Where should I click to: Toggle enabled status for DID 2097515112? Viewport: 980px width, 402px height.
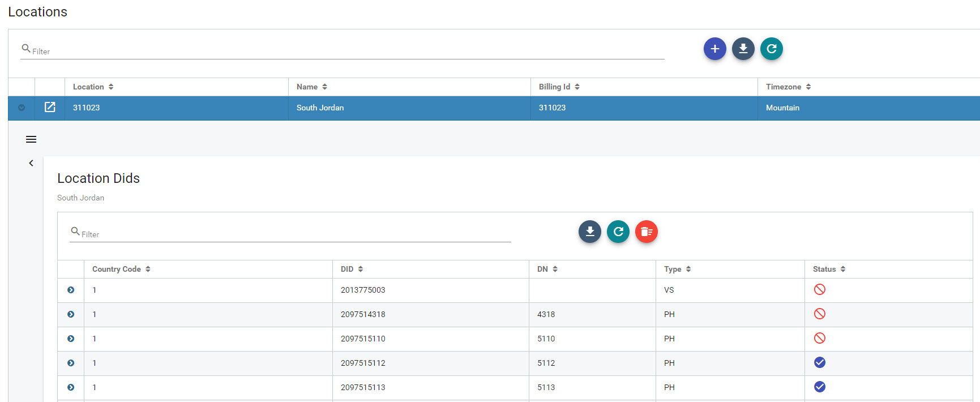point(819,363)
